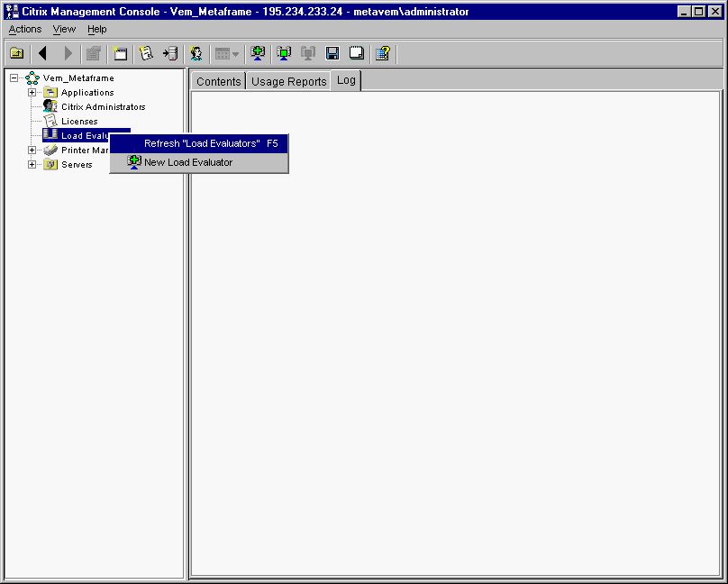Maximize the Citrix Management Console window

pyautogui.click(x=699, y=12)
